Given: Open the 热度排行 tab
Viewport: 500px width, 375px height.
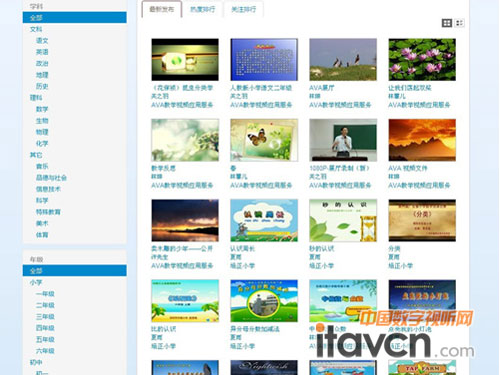Looking at the screenshot, I should 203,9.
